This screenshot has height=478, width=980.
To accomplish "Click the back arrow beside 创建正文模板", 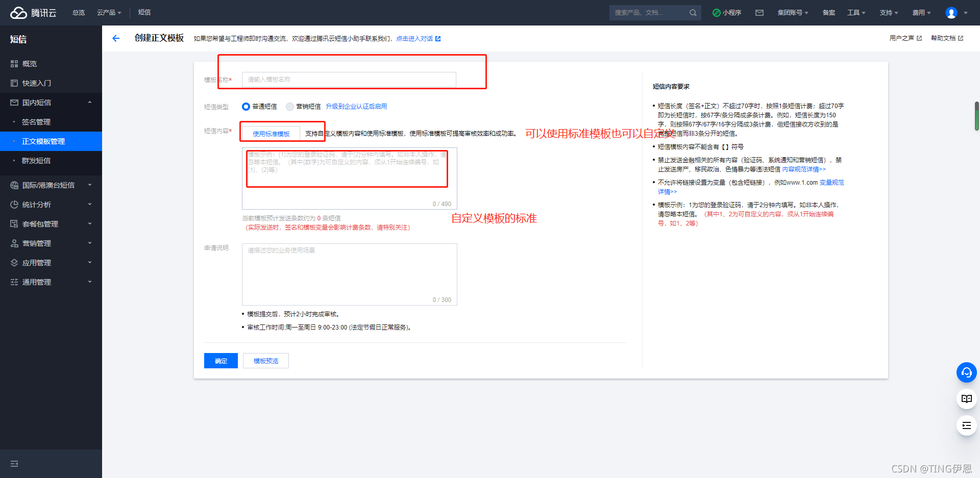I will click(116, 38).
